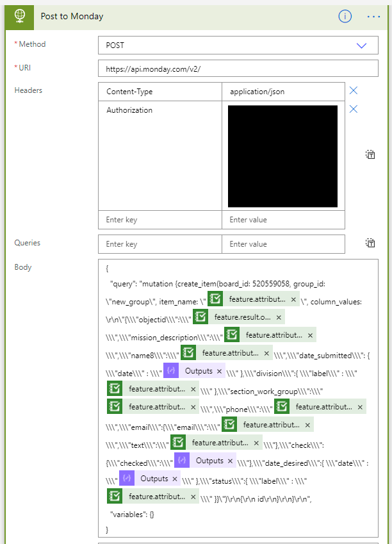Remove the token after item_name
This screenshot has height=544, width=392.
(293, 299)
